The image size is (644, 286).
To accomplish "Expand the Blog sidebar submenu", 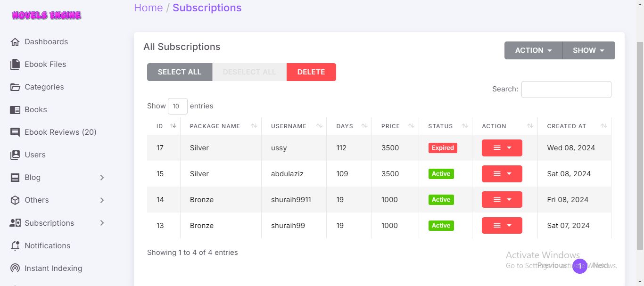I will coord(102,178).
